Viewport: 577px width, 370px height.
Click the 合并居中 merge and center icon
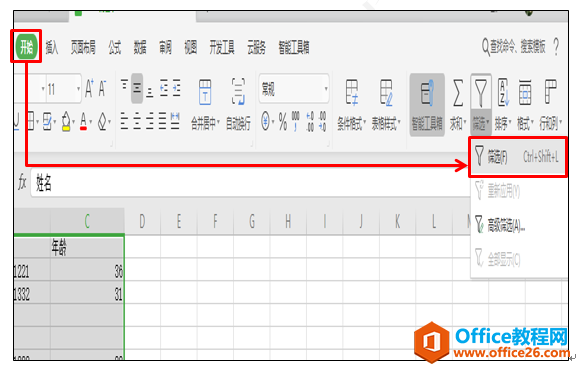[x=205, y=91]
